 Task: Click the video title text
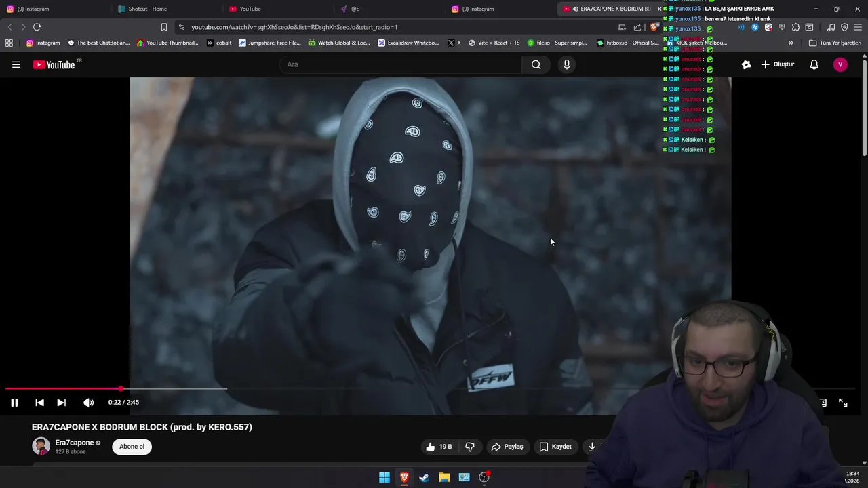(142, 427)
